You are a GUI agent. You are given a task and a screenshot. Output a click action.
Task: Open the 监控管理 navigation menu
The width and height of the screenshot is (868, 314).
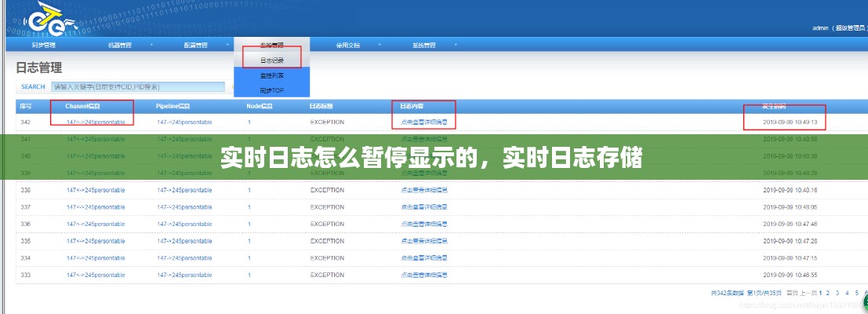(x=271, y=45)
